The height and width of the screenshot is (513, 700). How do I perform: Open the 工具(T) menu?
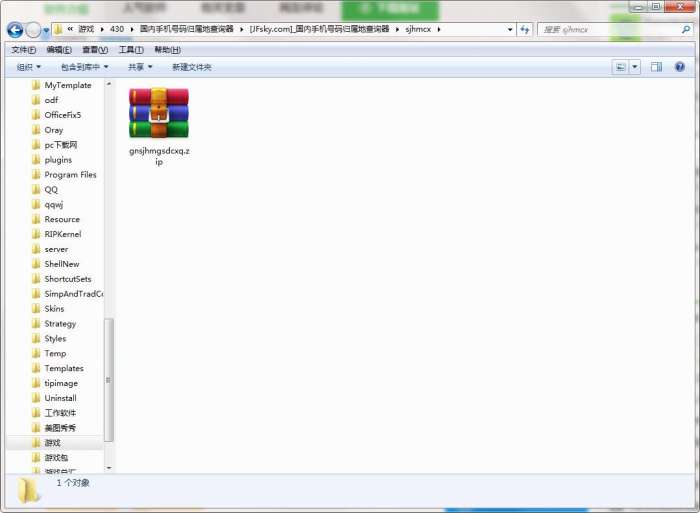[131, 50]
